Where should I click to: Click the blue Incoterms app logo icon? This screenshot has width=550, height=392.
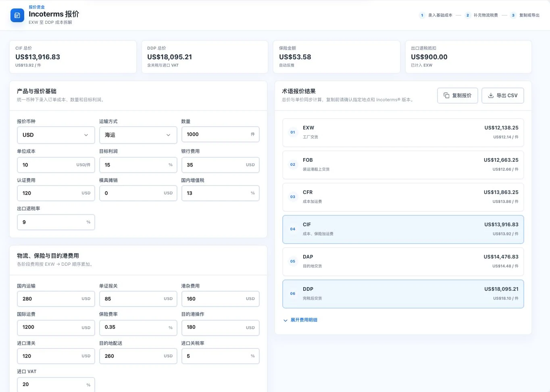(x=17, y=15)
